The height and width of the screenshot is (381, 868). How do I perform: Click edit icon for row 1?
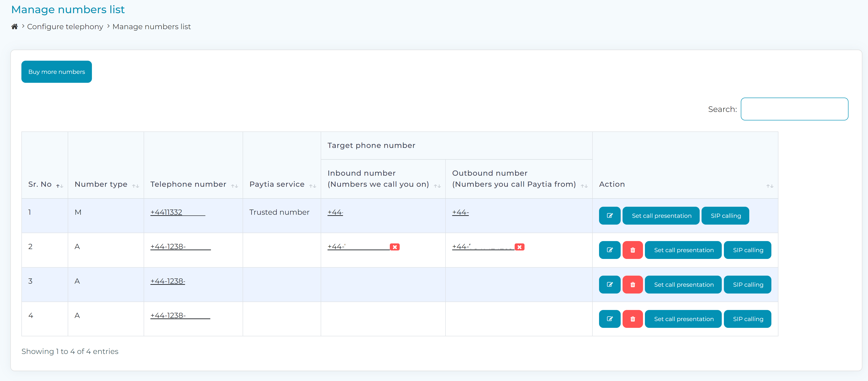[610, 216]
